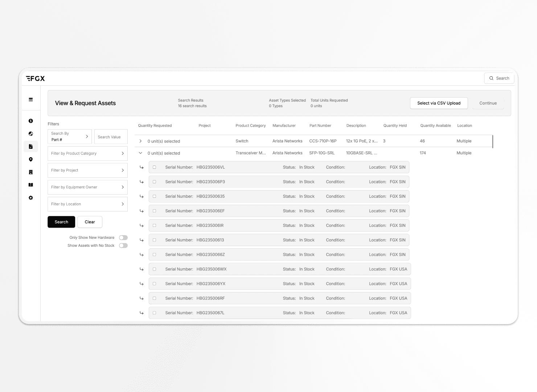Click the building sidebar icon
The width and height of the screenshot is (537, 392).
pyautogui.click(x=31, y=172)
